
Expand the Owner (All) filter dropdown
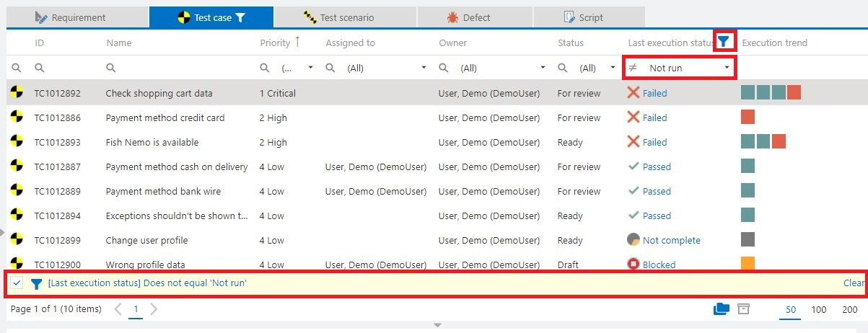(543, 68)
